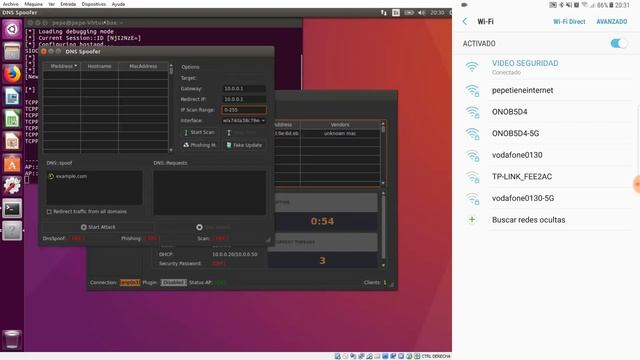
Task: Open LibreOffice Impress in the dock
Action: point(12,142)
